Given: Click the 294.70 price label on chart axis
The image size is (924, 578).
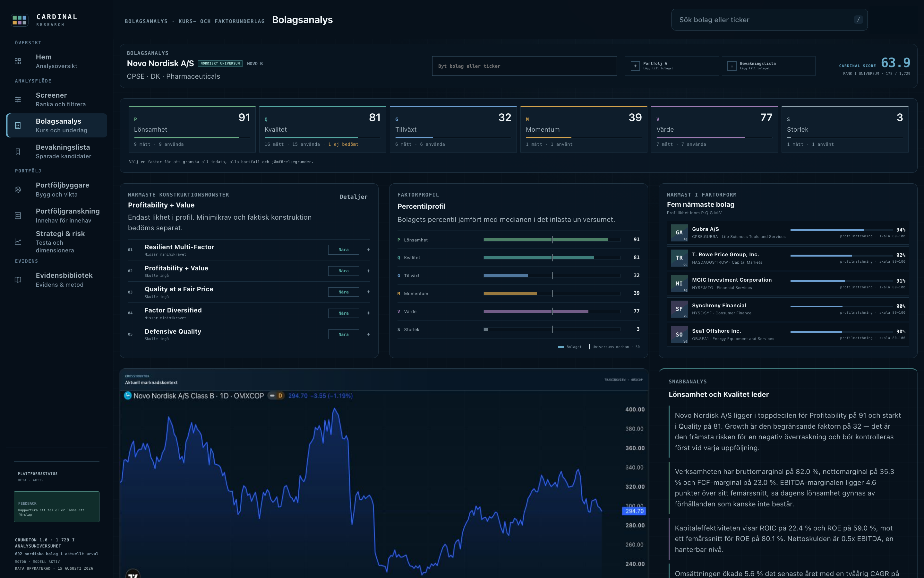Looking at the screenshot, I should click(x=634, y=511).
